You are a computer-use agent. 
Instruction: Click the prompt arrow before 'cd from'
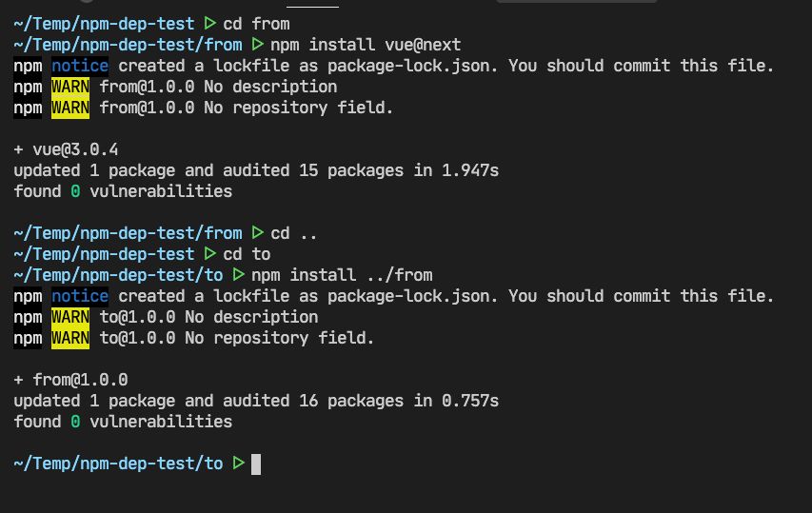(x=209, y=23)
